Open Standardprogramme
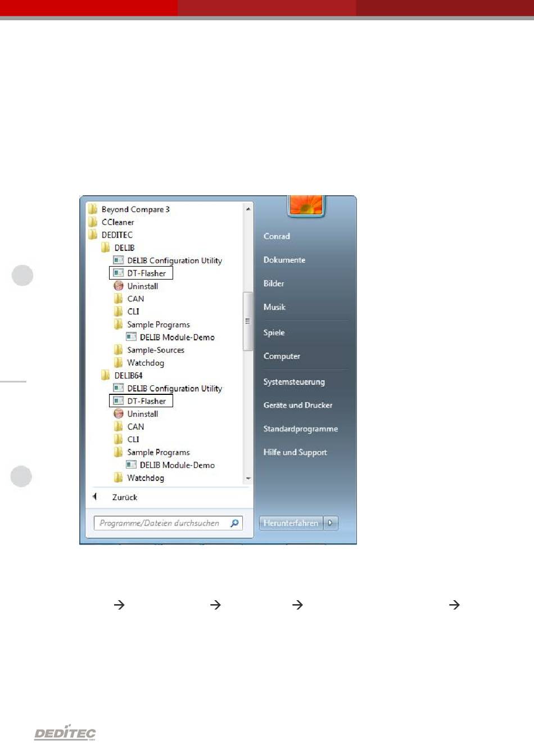This screenshot has height=756, width=534. pyautogui.click(x=301, y=429)
